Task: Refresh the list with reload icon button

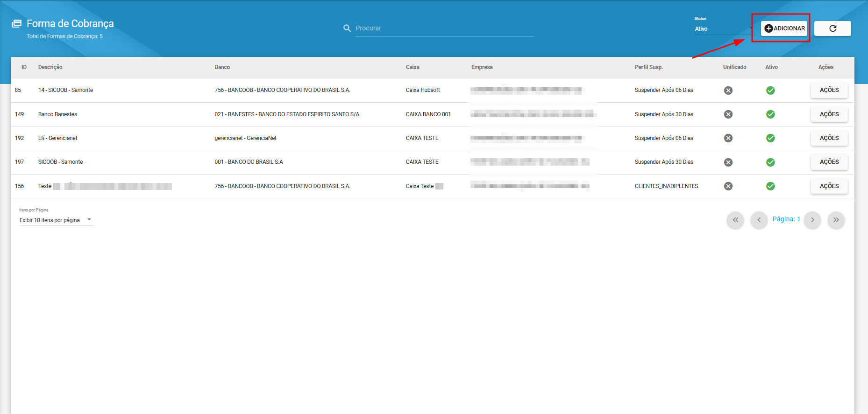Action: pyautogui.click(x=832, y=28)
